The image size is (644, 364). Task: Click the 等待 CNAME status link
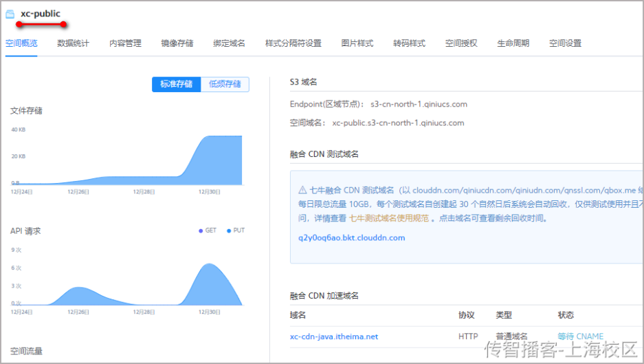580,336
